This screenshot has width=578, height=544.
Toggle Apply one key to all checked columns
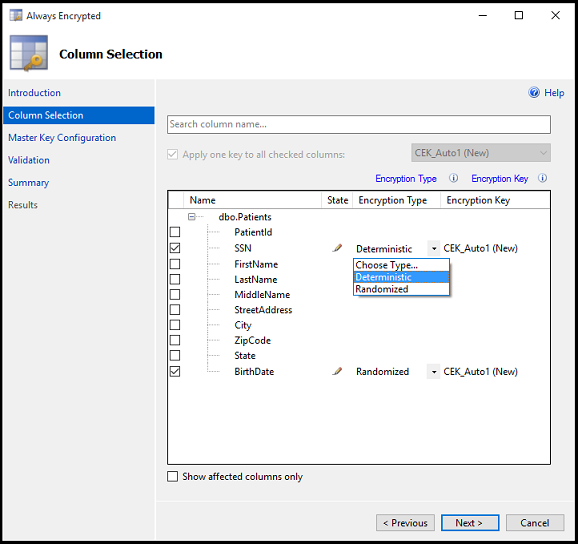click(173, 154)
